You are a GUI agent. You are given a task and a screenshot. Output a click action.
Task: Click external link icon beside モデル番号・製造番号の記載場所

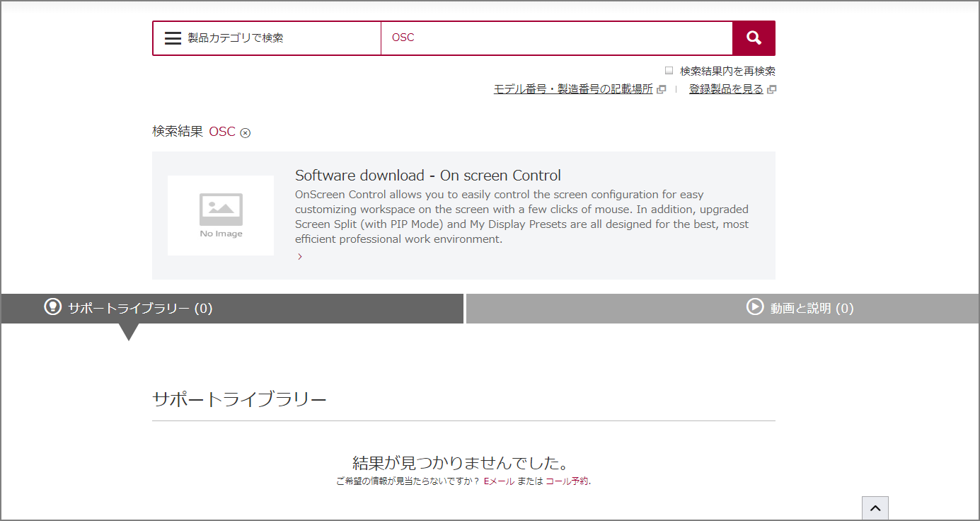(661, 89)
